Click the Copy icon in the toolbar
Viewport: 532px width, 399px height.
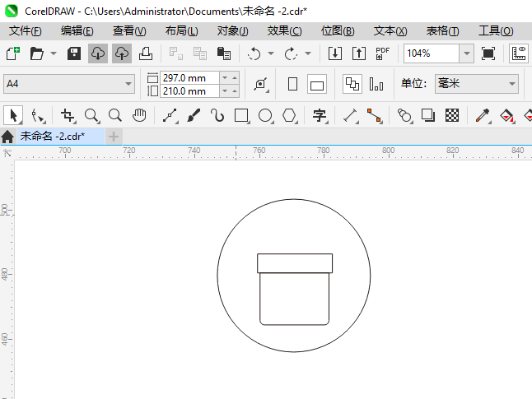click(200, 53)
